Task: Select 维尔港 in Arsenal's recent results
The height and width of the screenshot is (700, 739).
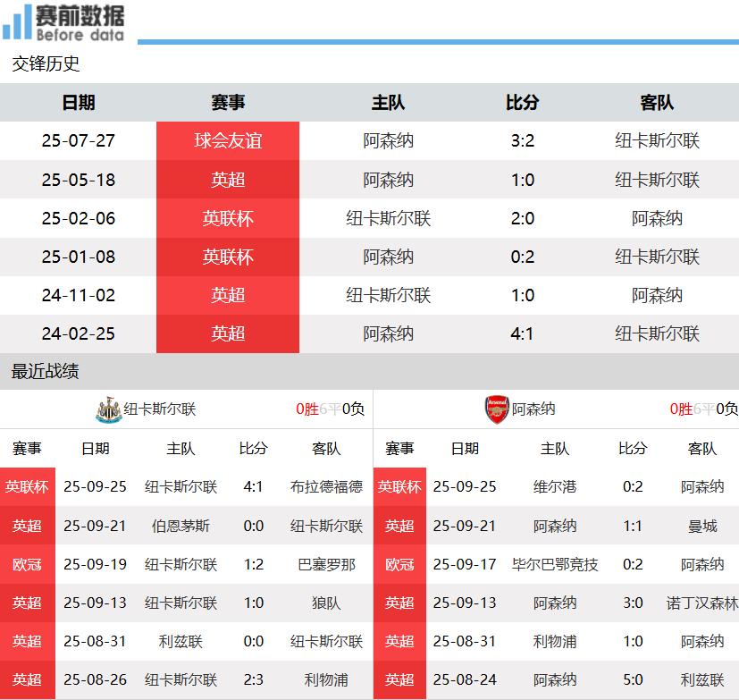Action: [555, 487]
